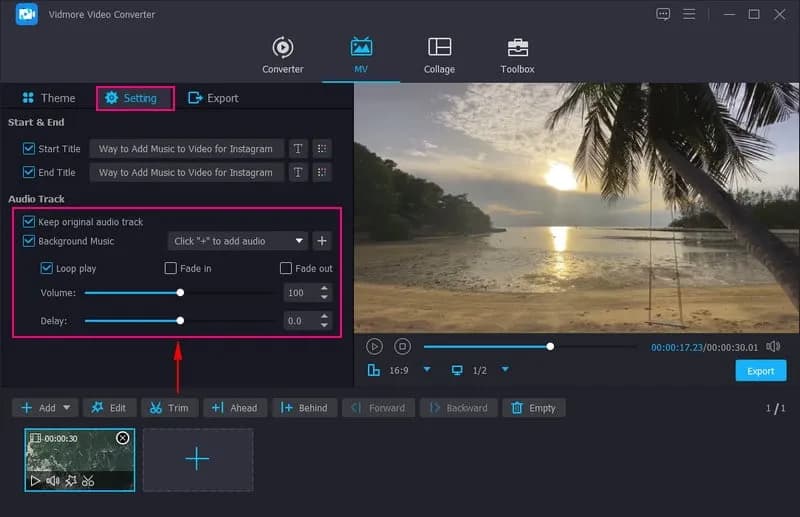800x517 pixels.
Task: Switch to the Theme tab
Action: (48, 98)
